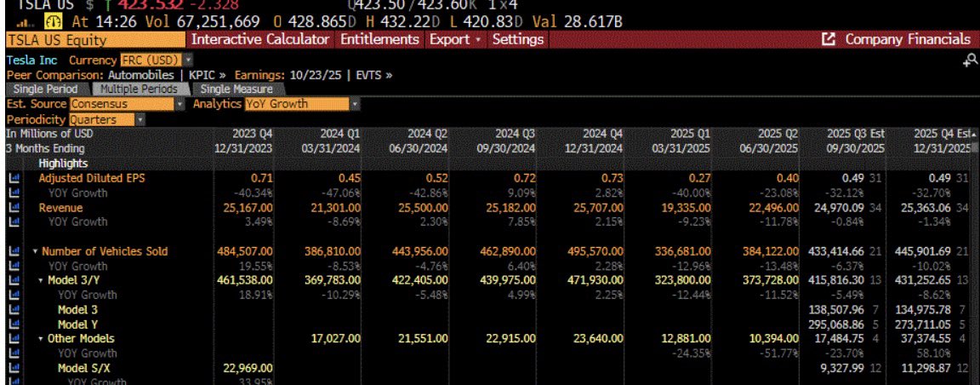
Task: Click the estimate value 433,414.66
Action: [x=836, y=251]
